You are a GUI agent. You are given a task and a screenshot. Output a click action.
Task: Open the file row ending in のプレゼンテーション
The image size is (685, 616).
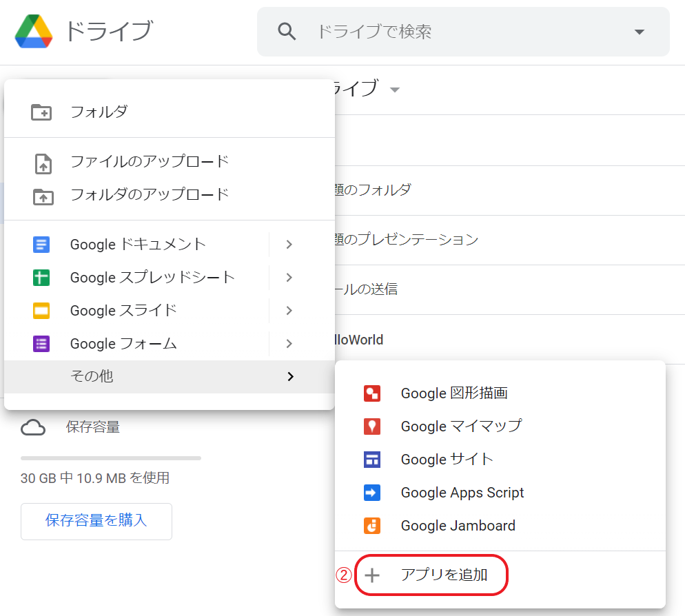click(x=510, y=240)
